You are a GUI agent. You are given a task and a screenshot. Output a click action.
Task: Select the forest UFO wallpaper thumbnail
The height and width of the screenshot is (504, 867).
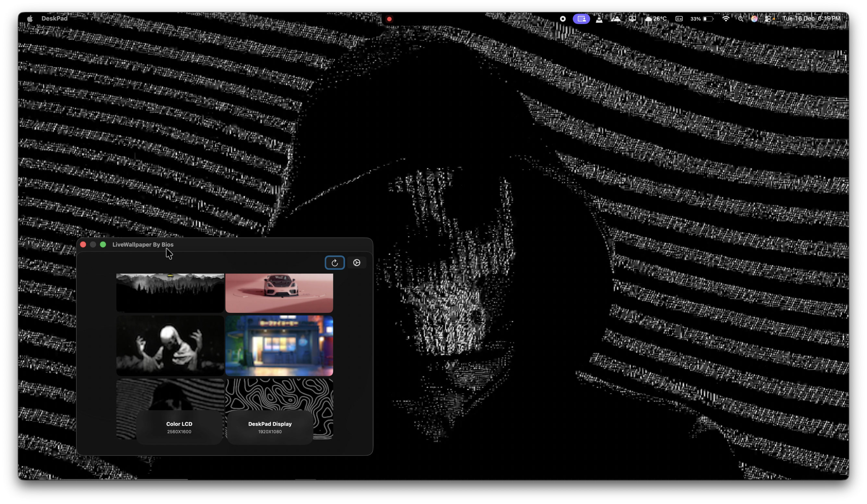(170, 292)
